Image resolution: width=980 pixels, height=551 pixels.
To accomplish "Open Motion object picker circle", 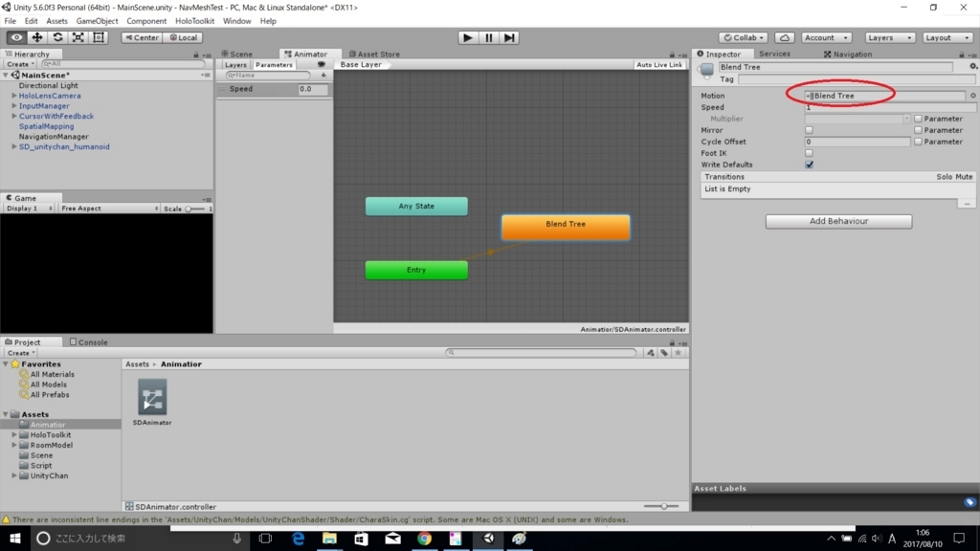I will pyautogui.click(x=972, y=96).
